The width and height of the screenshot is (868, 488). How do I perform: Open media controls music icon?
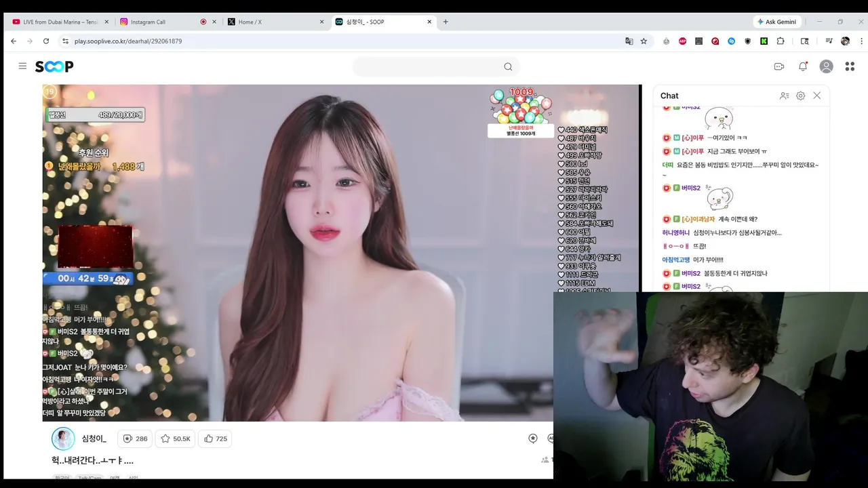829,41
